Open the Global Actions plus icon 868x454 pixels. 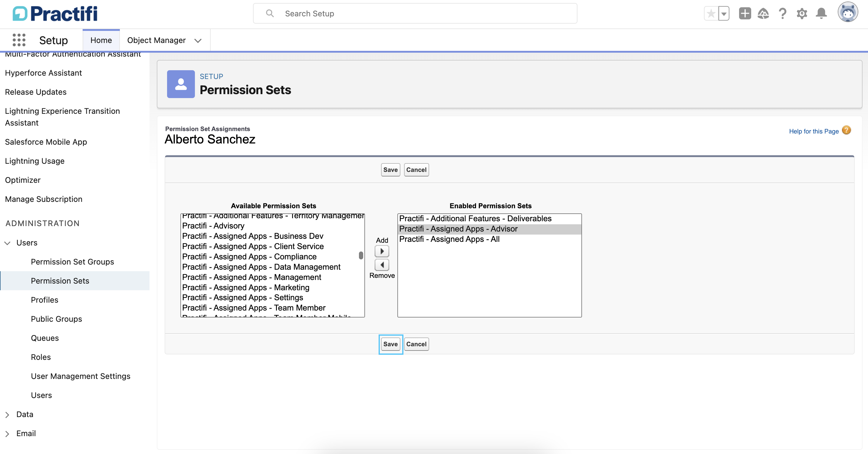(745, 14)
